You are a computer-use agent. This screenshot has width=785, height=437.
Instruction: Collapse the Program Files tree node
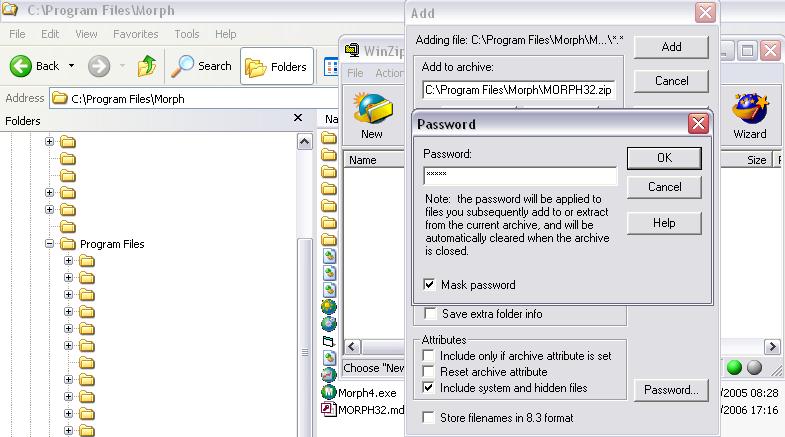[50, 244]
